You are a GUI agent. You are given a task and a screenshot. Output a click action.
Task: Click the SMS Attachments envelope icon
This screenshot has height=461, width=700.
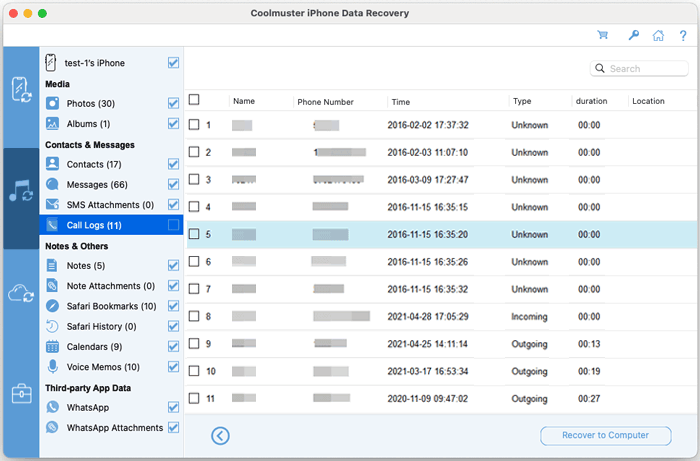[x=52, y=204]
